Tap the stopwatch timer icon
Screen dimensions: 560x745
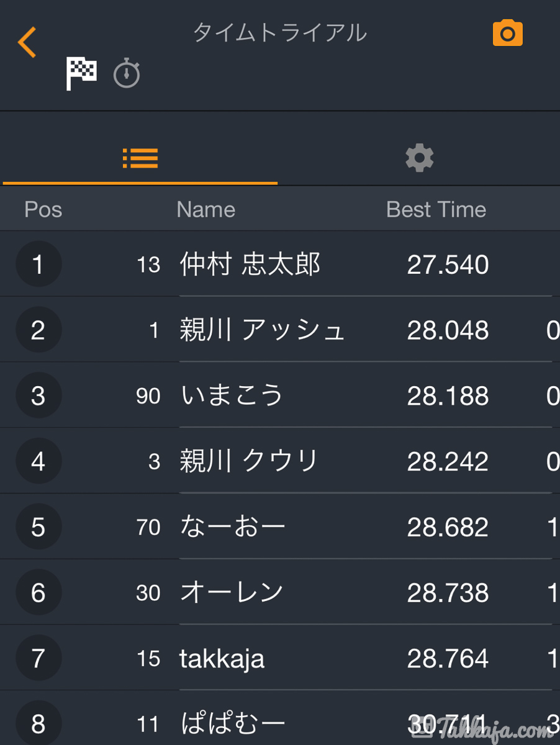pos(127,73)
